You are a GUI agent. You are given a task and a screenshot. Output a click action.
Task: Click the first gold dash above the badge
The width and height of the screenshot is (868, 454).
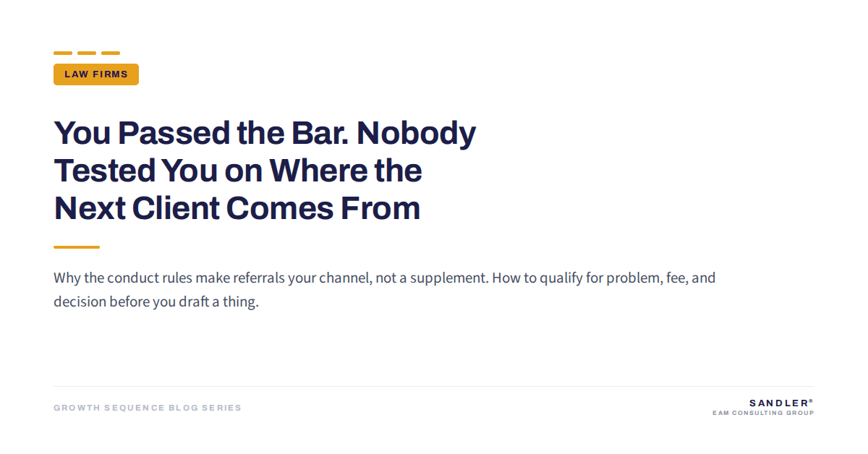point(63,53)
